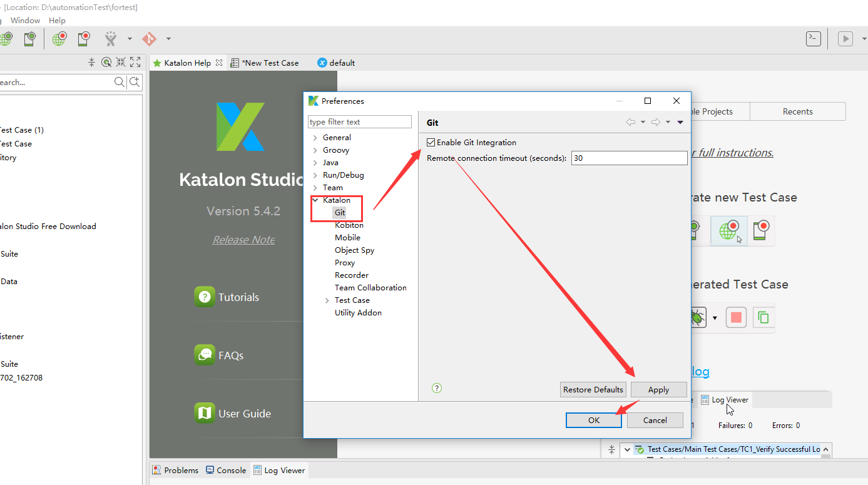Open the Preferences page view-menu triangle

680,123
